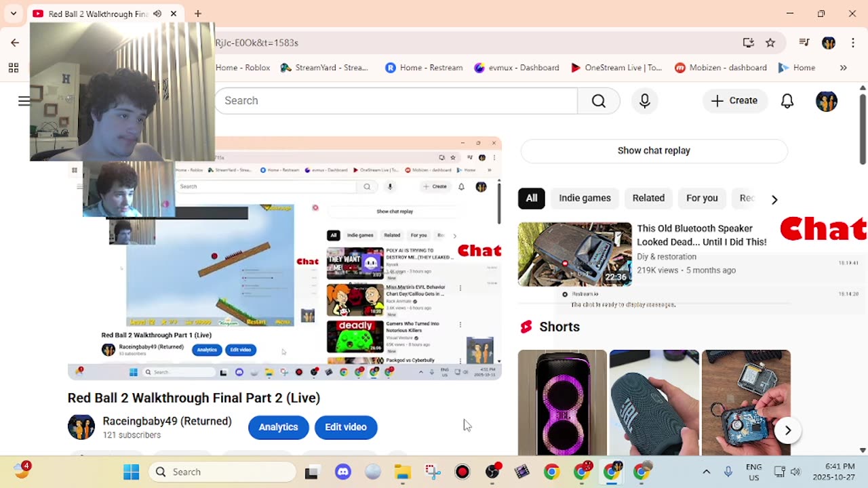Bookmark this page with the star icon
The height and width of the screenshot is (488, 868).
pos(770,43)
